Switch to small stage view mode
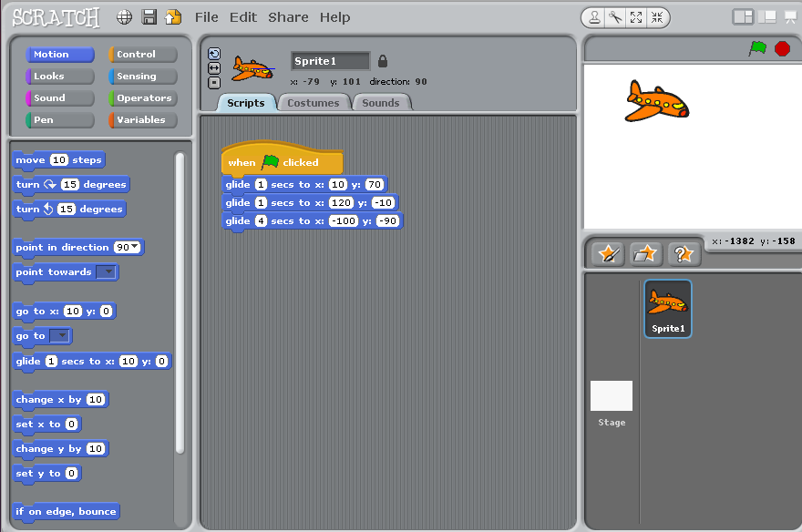Viewport: 802px width, 532px height. [x=743, y=17]
